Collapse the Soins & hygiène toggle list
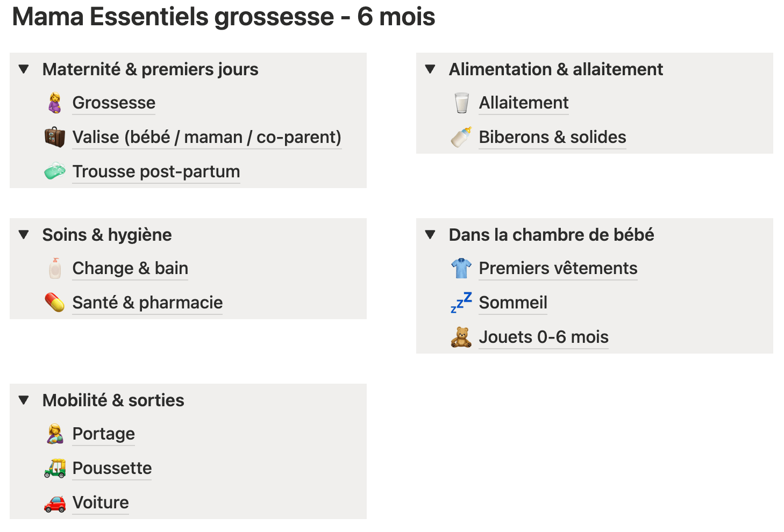The image size is (784, 532). pos(24,235)
